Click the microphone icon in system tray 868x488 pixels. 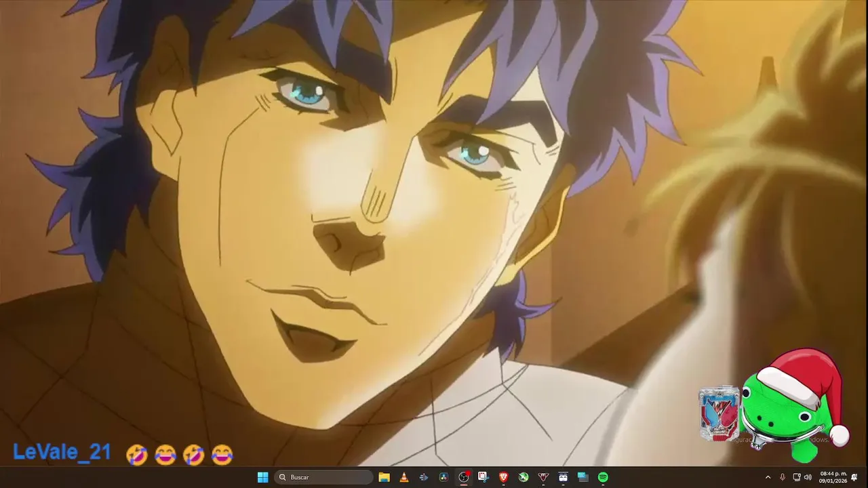click(x=783, y=477)
